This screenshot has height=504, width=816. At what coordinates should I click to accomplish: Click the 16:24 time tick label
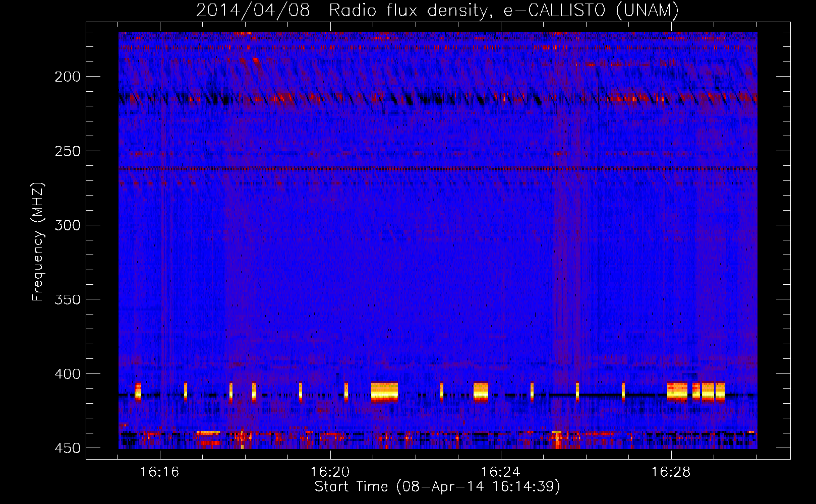501,472
